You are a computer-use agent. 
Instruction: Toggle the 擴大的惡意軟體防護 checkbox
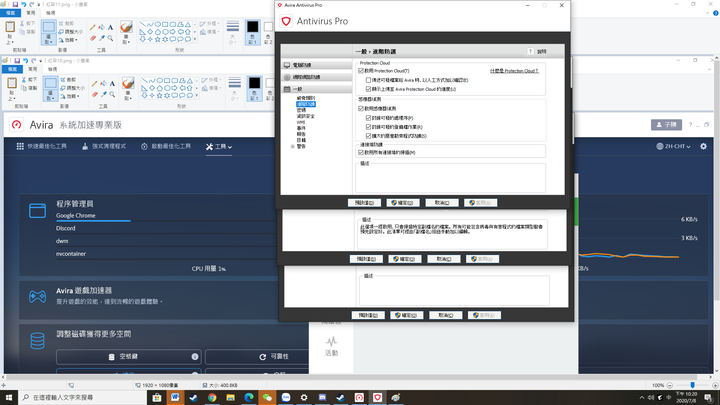368,136
